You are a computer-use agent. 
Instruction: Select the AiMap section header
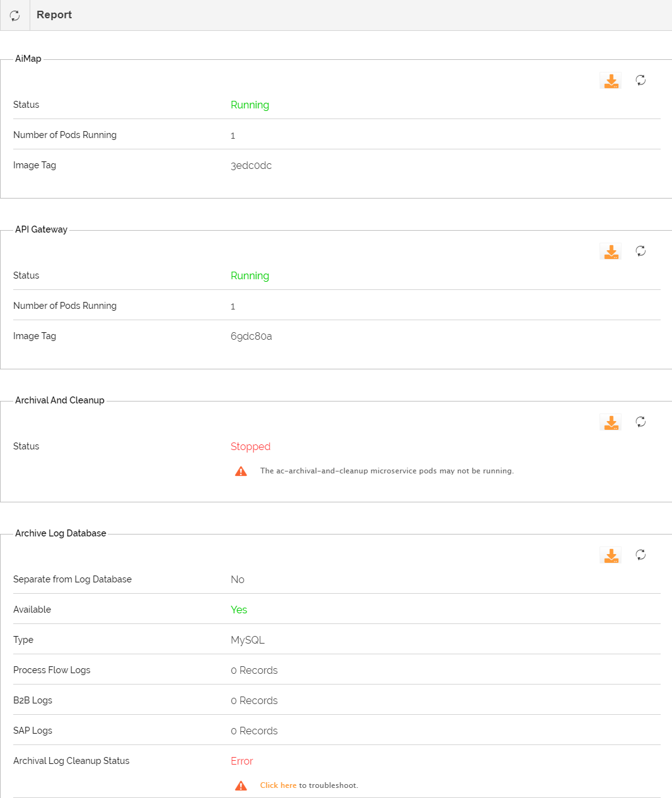coord(28,58)
